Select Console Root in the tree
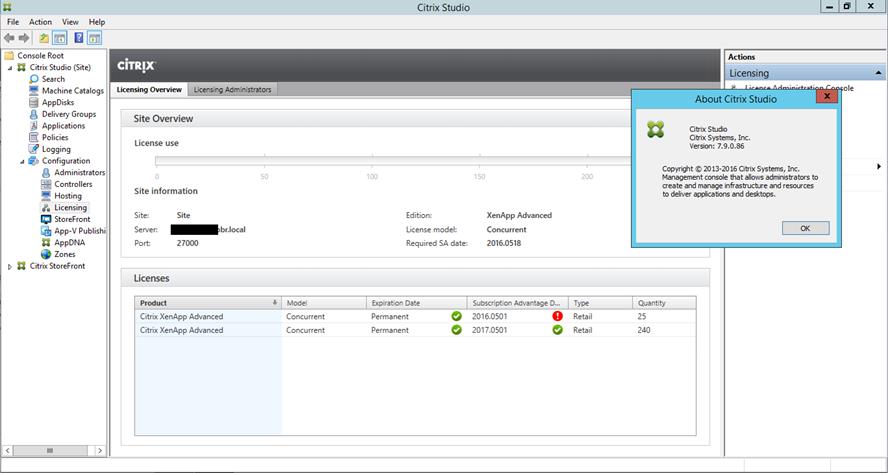The height and width of the screenshot is (473, 888). [x=40, y=56]
